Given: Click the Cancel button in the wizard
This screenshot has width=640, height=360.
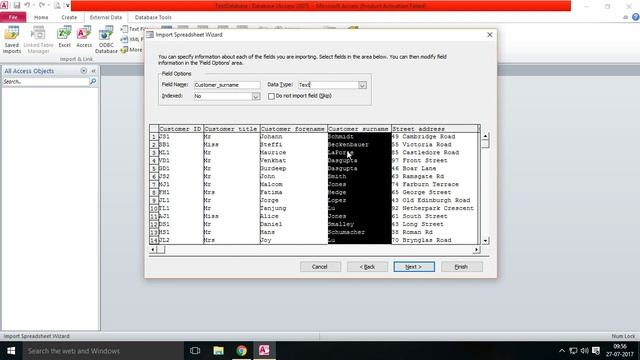Looking at the screenshot, I should click(320, 267).
